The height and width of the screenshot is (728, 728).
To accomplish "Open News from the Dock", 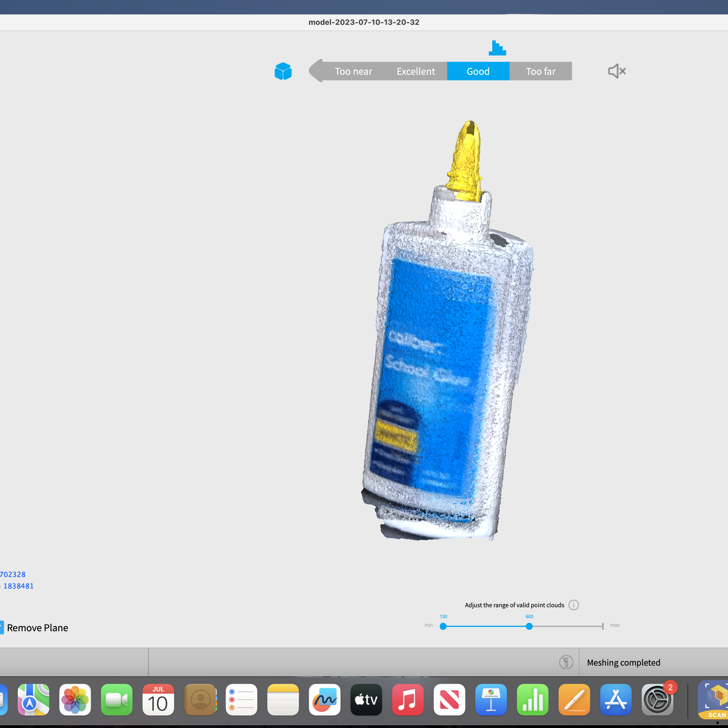I will [x=450, y=700].
